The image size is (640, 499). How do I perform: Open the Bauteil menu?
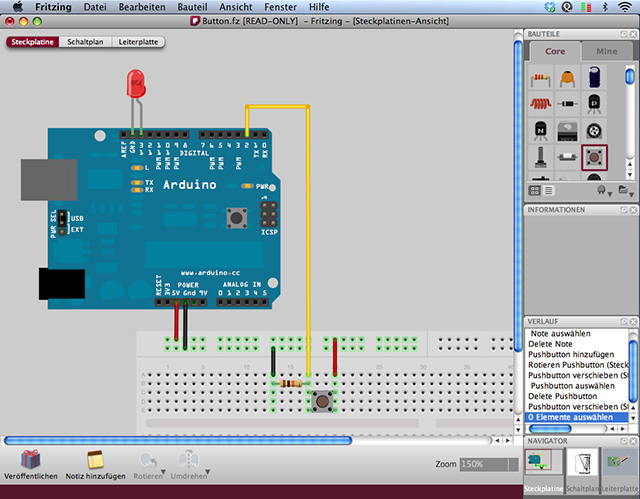192,7
